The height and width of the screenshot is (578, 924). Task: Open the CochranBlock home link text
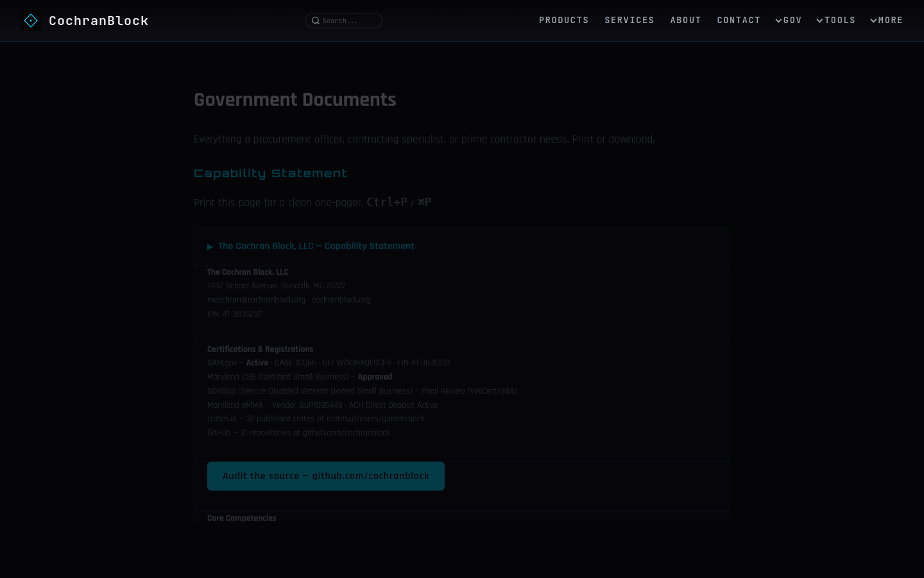[x=99, y=21]
